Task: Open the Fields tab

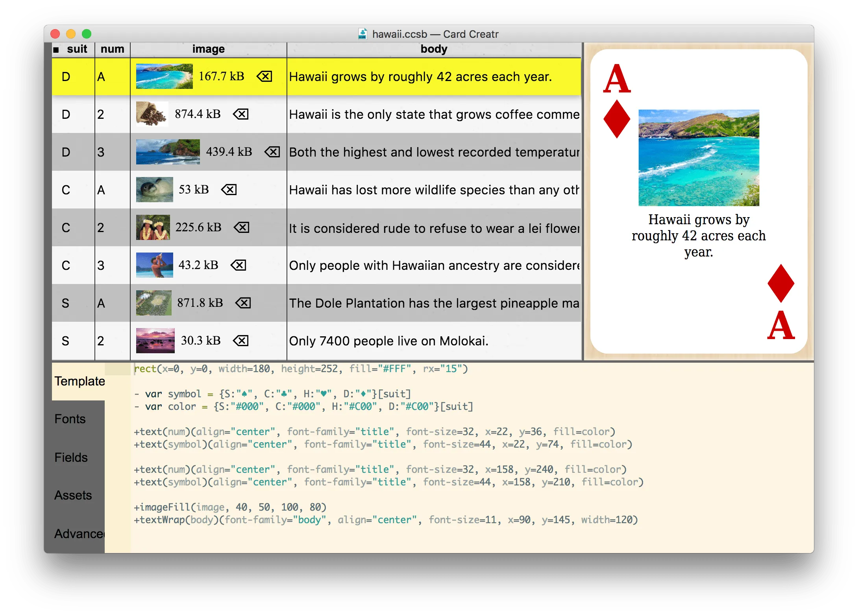Action: coord(71,457)
